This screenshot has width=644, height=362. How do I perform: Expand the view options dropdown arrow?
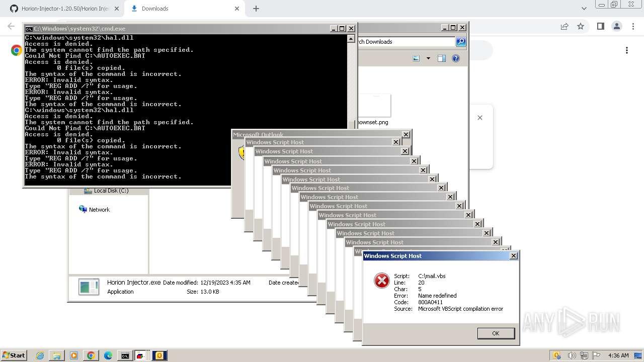pos(428,58)
